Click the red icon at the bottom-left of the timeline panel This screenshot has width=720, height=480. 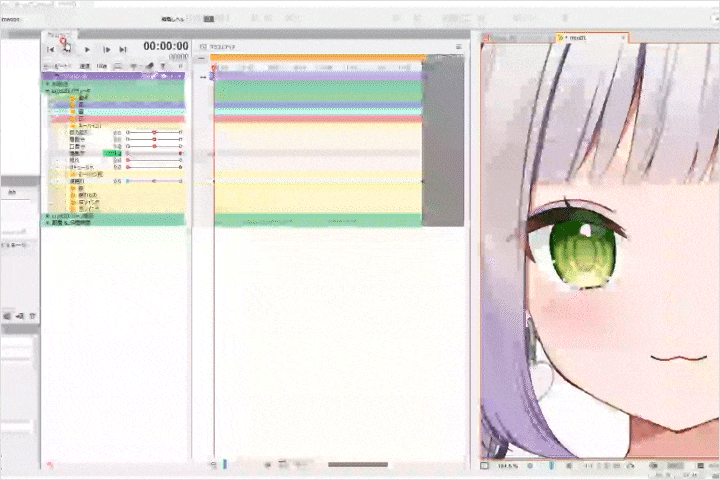[x=50, y=465]
